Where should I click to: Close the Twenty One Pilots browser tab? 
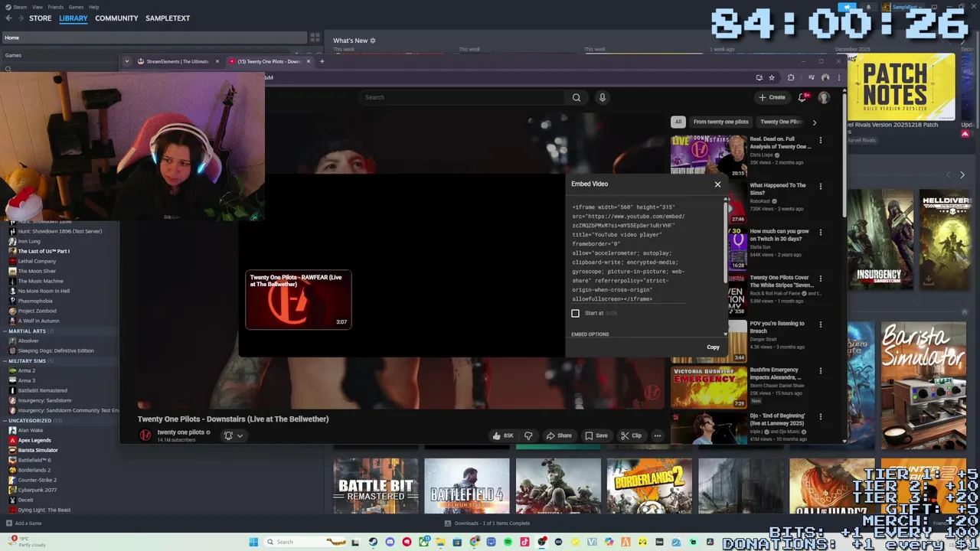click(x=309, y=61)
